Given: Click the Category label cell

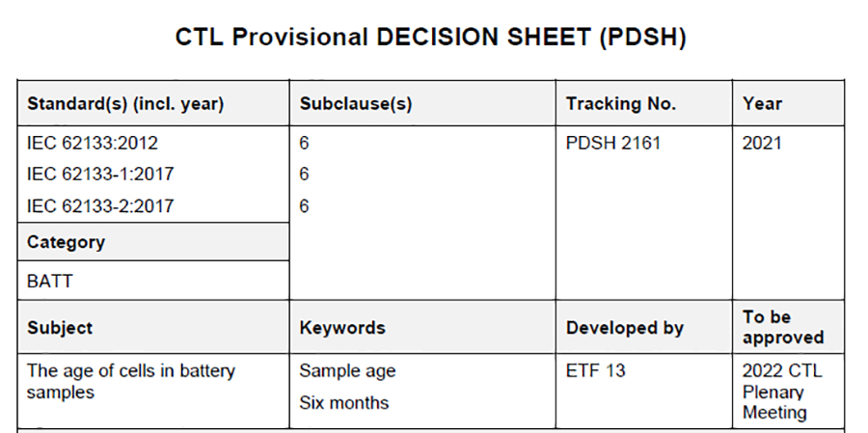Looking at the screenshot, I should click(66, 242).
